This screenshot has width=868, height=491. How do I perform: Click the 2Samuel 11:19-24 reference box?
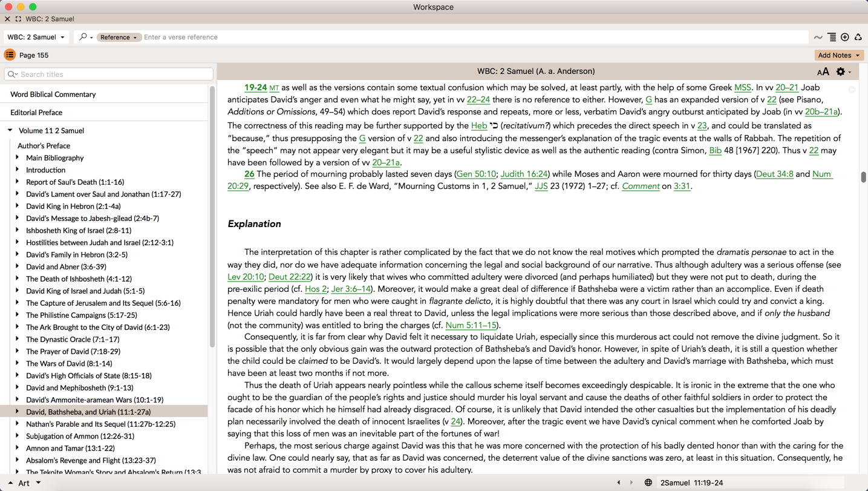(x=751, y=483)
